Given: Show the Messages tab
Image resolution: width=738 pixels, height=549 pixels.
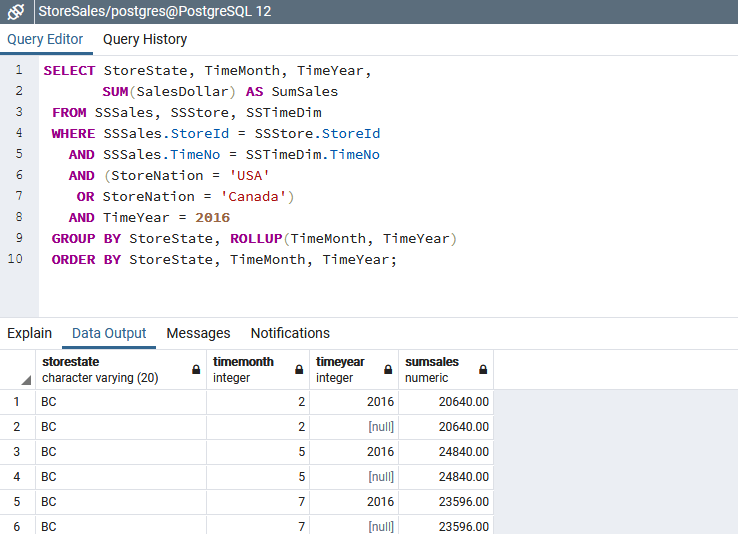Looking at the screenshot, I should [x=198, y=333].
